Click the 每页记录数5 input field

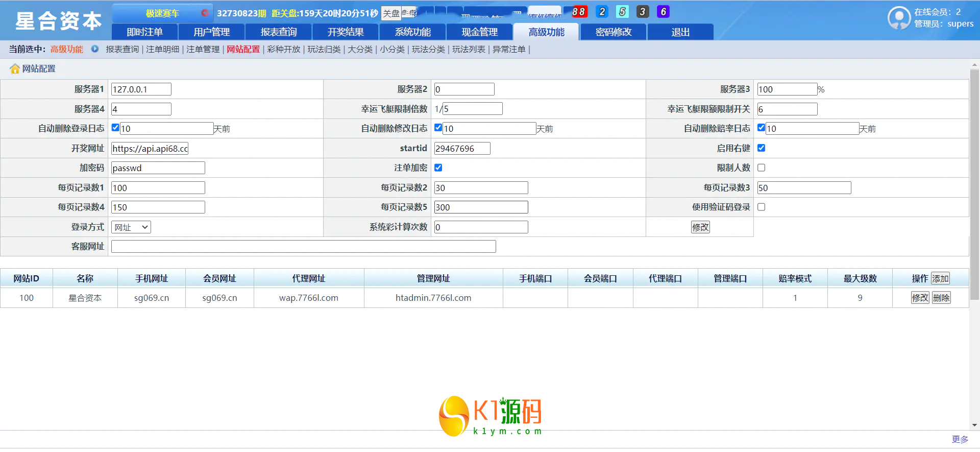(x=481, y=207)
